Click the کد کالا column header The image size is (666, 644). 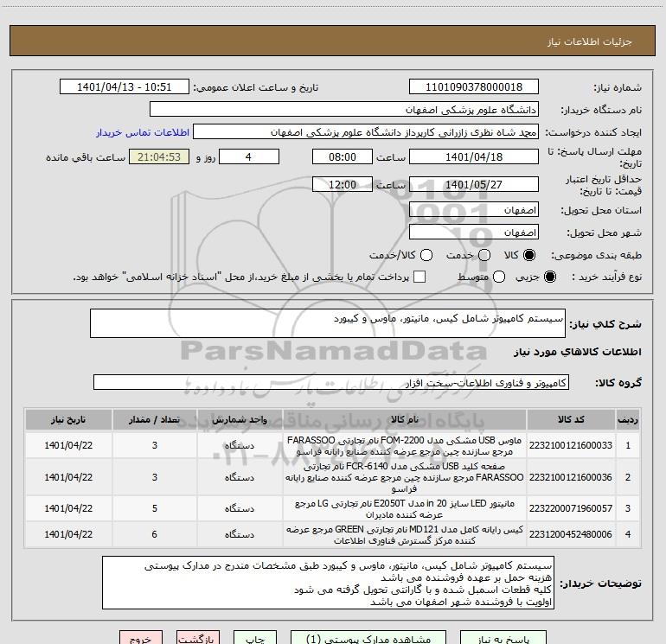(571, 420)
